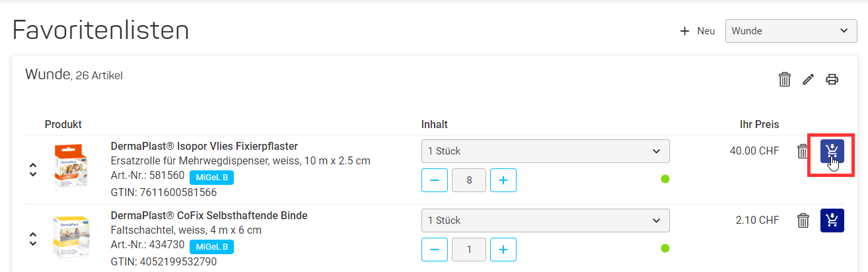Add Isopor Vlies Fixierpflaster to cart

tap(832, 151)
